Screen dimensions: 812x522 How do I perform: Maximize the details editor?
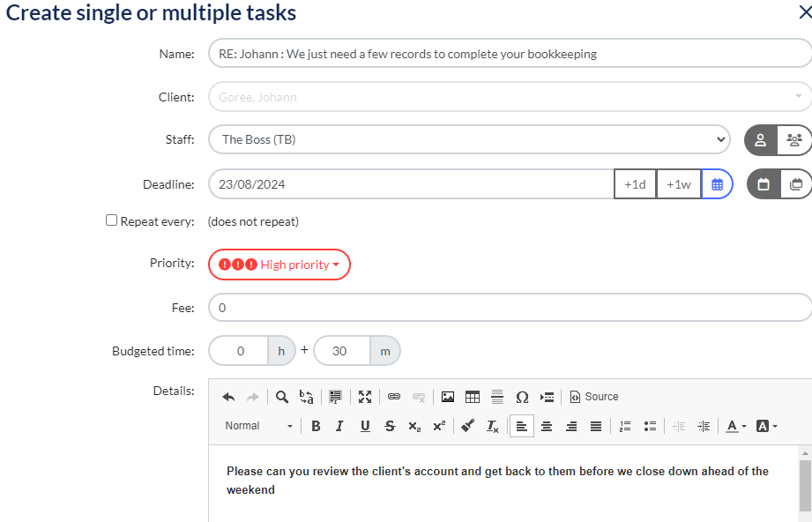(365, 397)
